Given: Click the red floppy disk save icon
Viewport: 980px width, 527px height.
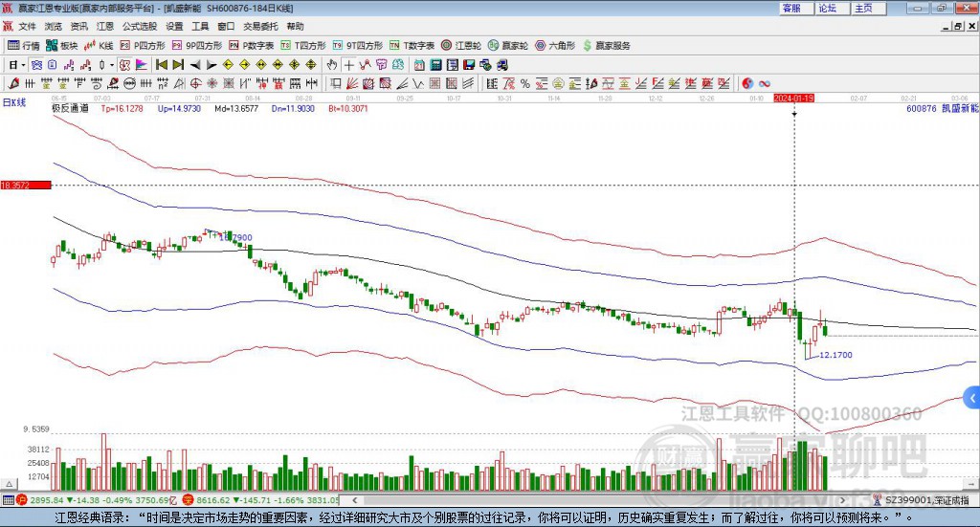Looking at the screenshot, I should (x=469, y=65).
